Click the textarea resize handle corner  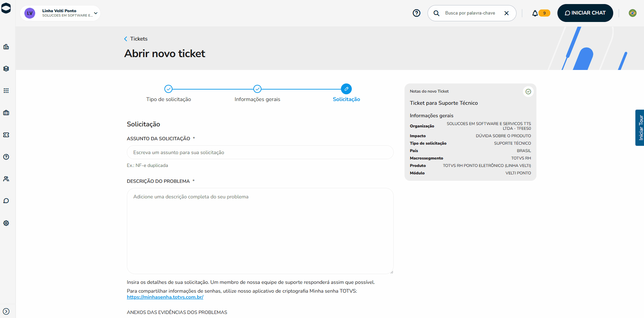click(x=392, y=272)
